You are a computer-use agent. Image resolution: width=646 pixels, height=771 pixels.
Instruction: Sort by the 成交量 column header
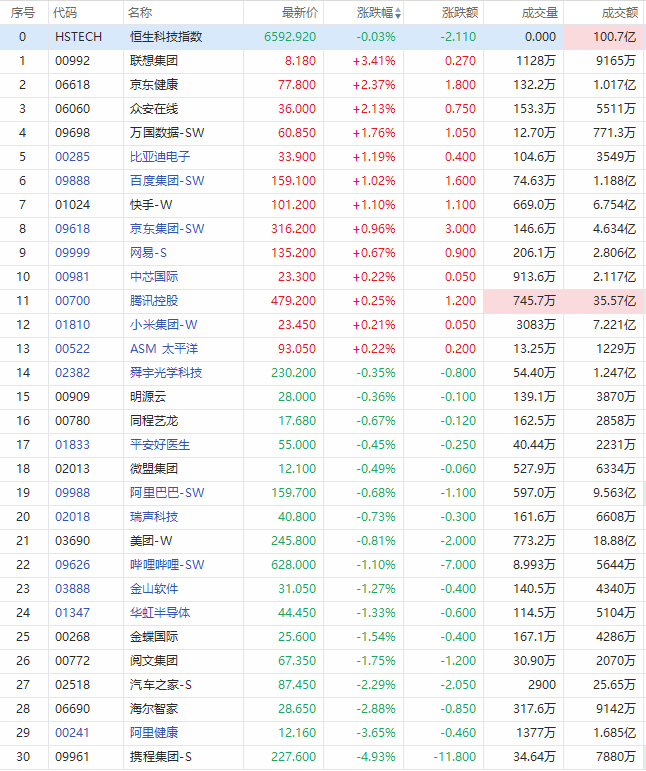pos(539,13)
